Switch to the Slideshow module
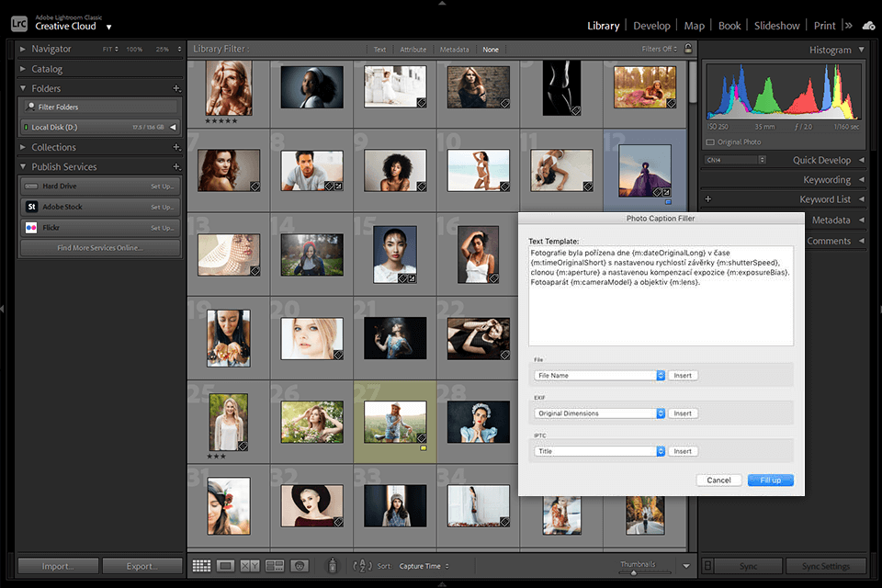 [x=777, y=26]
